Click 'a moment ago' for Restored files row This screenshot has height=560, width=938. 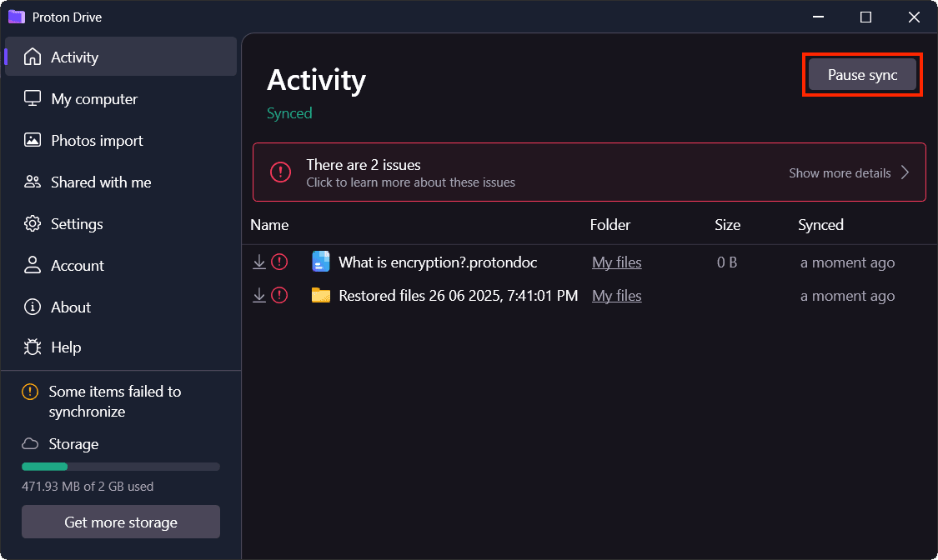[848, 296]
